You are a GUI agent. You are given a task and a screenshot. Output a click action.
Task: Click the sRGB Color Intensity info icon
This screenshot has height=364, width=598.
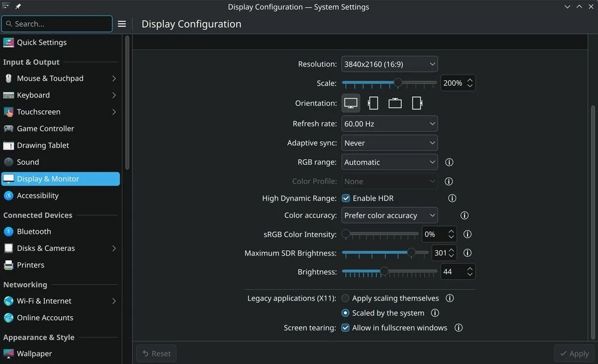(468, 234)
